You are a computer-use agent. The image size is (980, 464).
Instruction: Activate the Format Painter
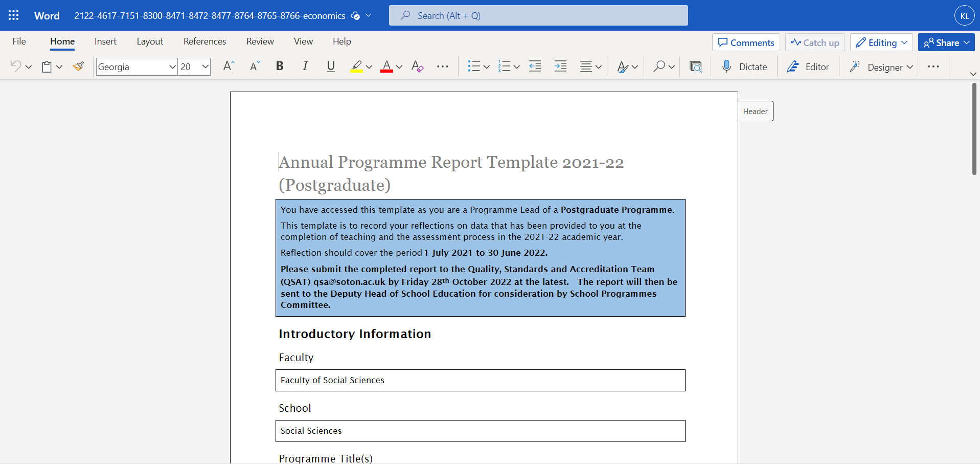78,66
